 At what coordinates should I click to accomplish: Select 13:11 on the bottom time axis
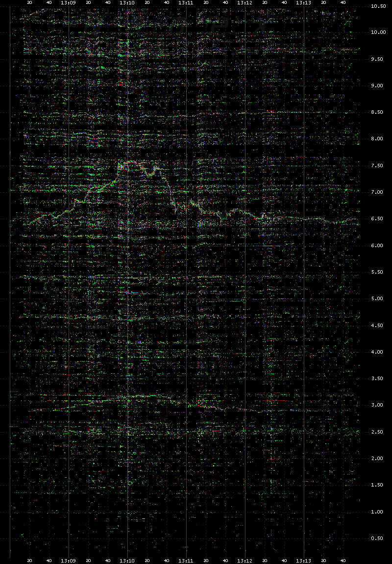pyautogui.click(x=186, y=561)
